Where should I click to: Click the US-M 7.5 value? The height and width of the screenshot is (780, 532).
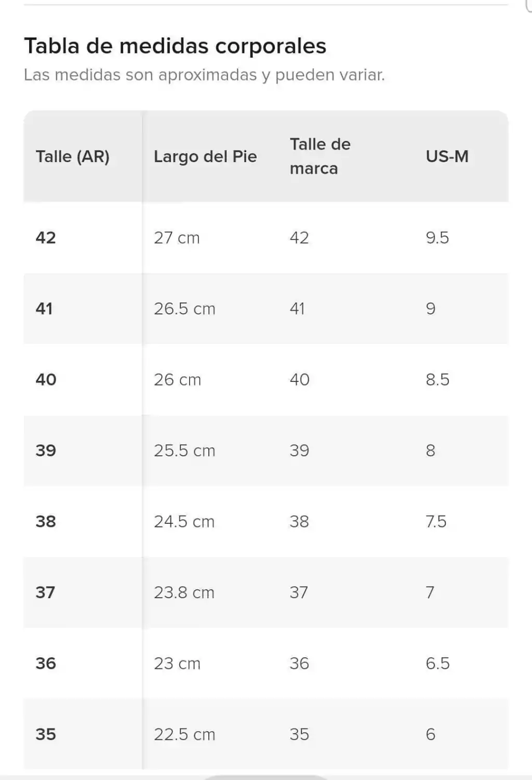[x=436, y=521]
